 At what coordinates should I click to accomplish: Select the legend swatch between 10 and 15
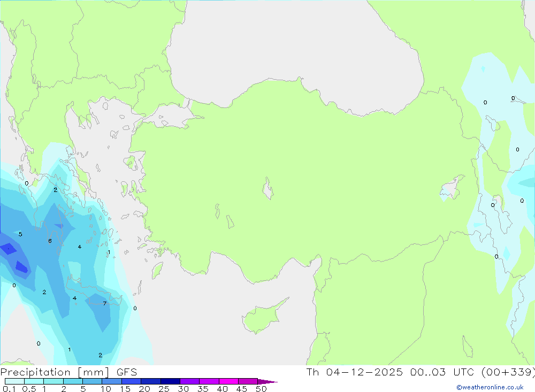tap(112, 381)
